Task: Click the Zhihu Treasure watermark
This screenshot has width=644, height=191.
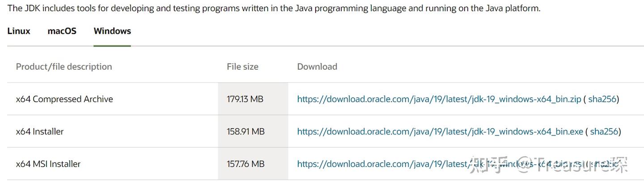Action: click(x=548, y=164)
